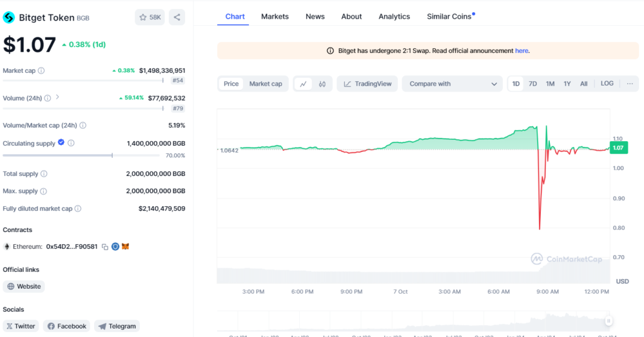Screen dimensions: 644x337
Task: Open the official Website link
Action: (x=24, y=286)
